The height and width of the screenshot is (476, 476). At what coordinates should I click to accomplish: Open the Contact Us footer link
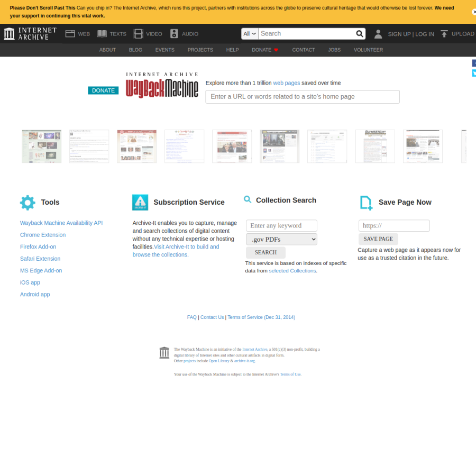click(212, 317)
